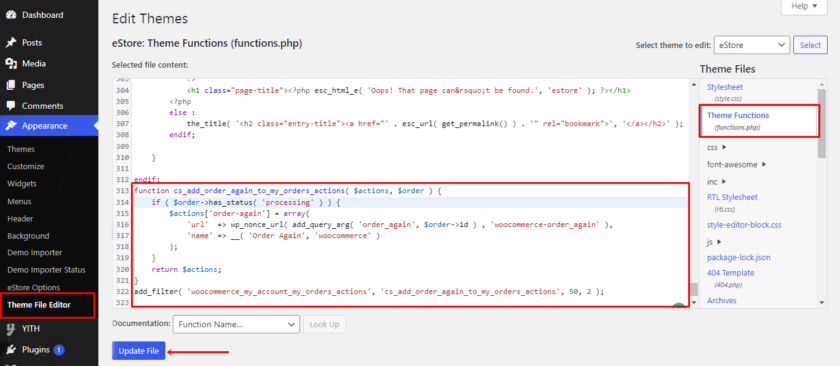
Task: Expand the font-awesome folder
Action: click(x=737, y=164)
